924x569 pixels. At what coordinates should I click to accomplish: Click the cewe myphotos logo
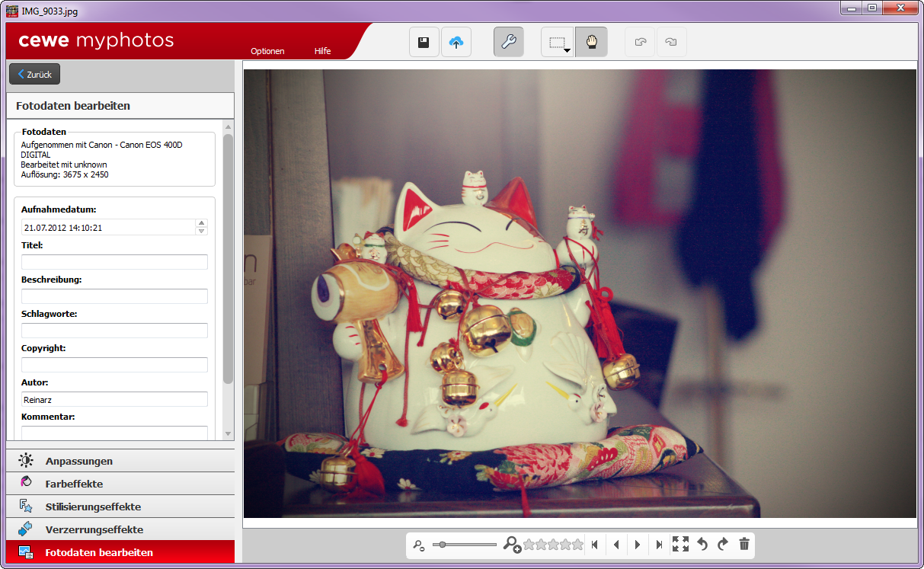point(96,40)
